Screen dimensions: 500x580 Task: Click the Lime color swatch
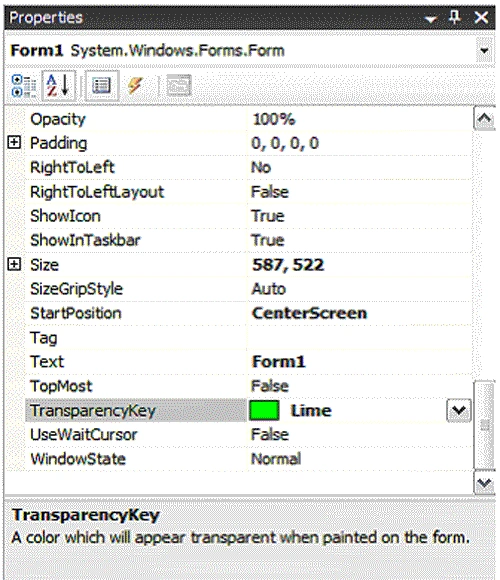coord(264,410)
